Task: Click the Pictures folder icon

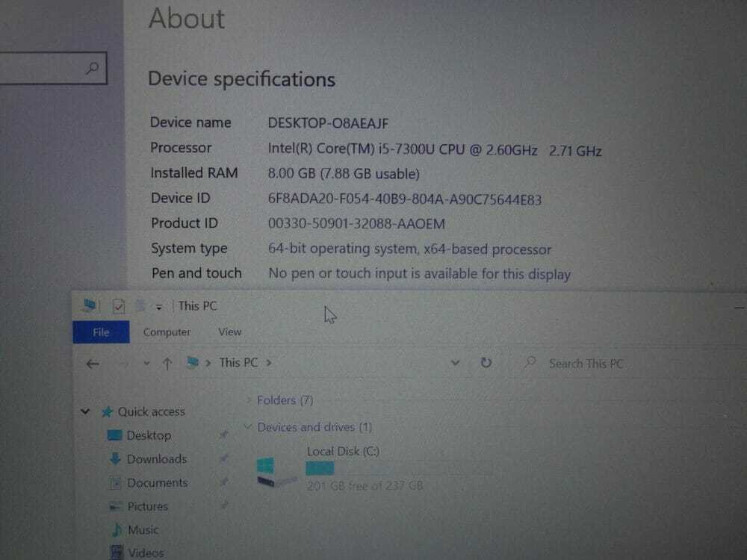Action: pos(115,506)
